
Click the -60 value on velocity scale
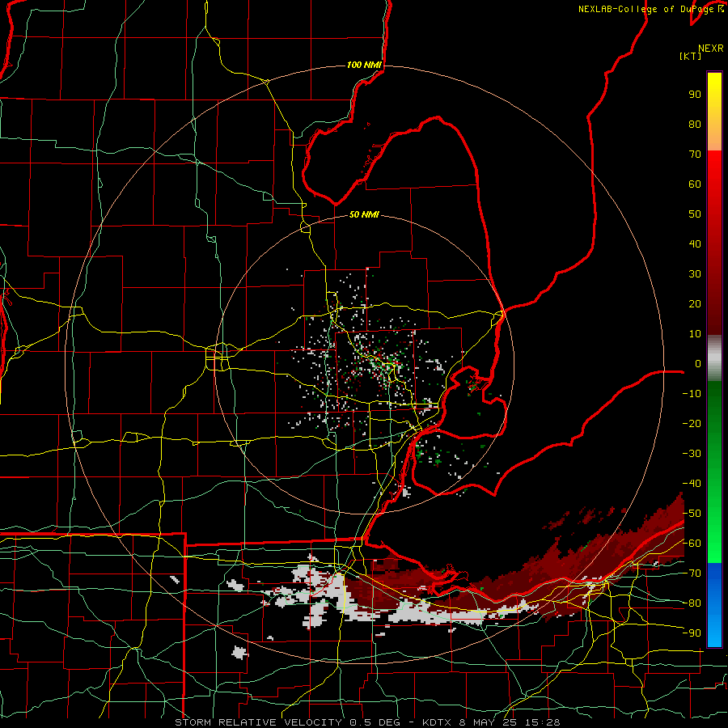(692, 544)
